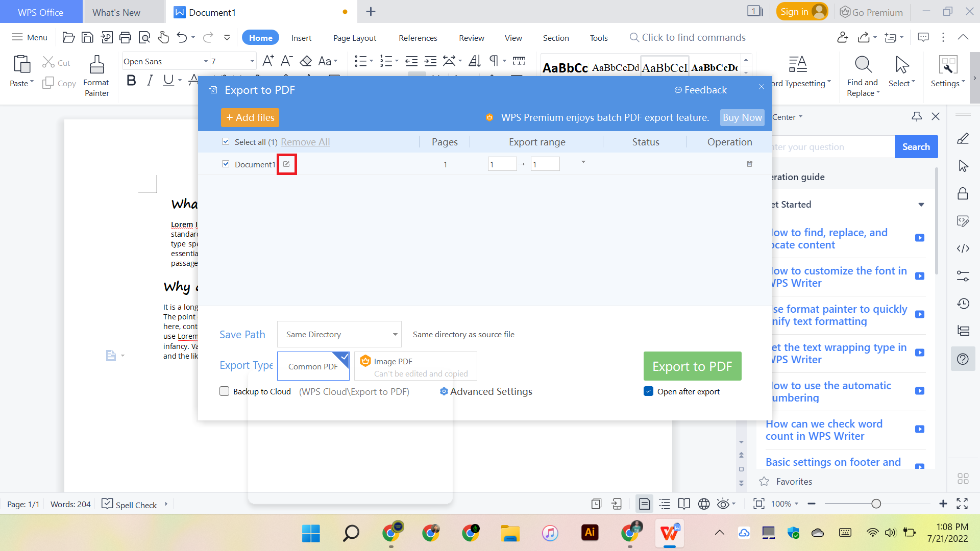This screenshot has width=980, height=551.
Task: Click the Add files button
Action: pos(250,117)
